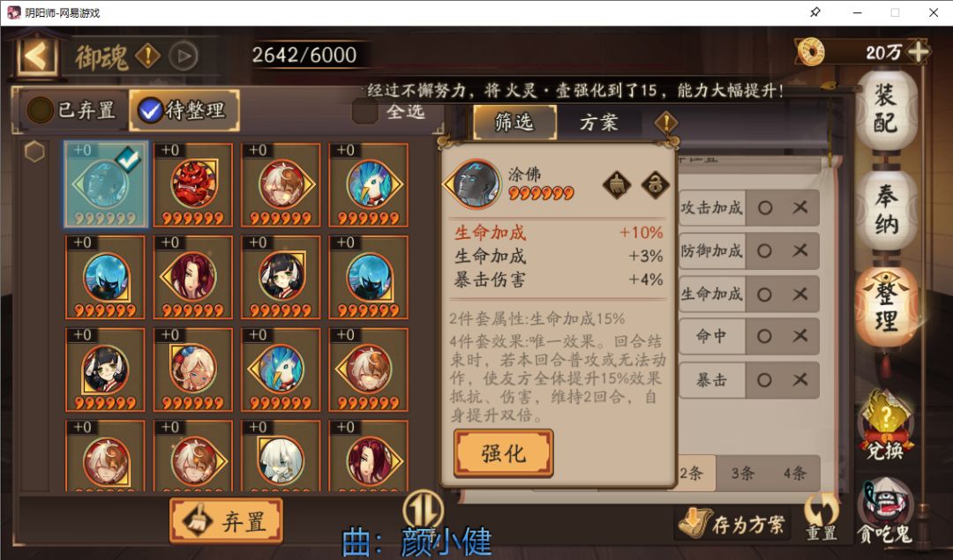
Task: Open the 兑换 exchange icon
Action: 885,425
